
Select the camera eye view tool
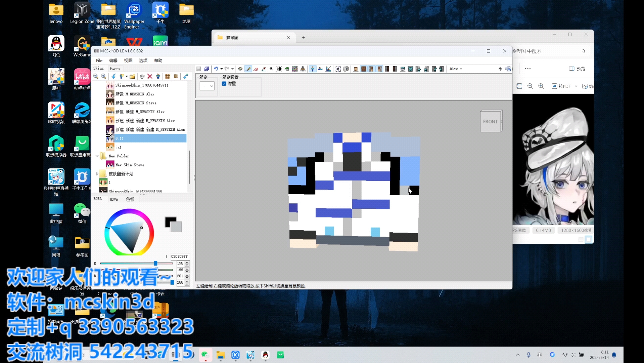click(x=240, y=69)
